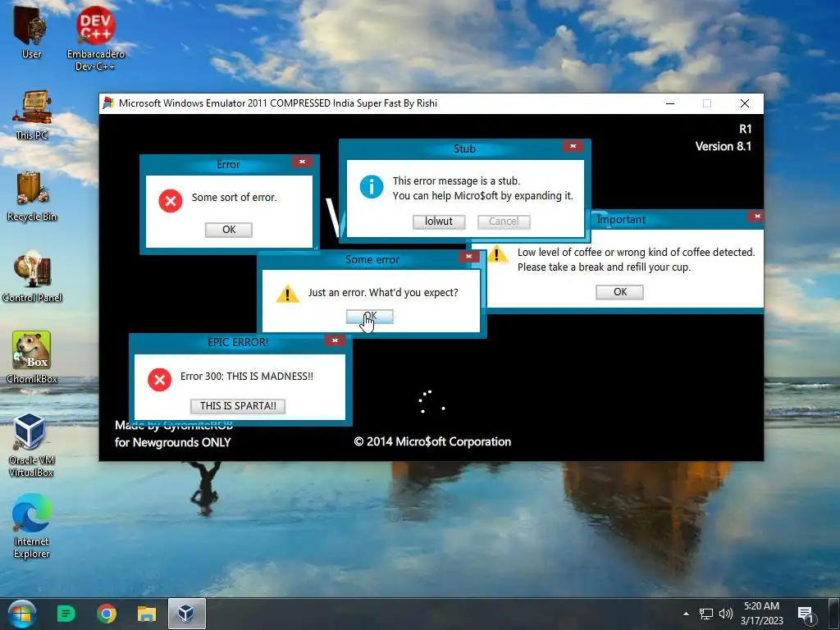Click the emulator window title bar icon

pyautogui.click(x=108, y=103)
